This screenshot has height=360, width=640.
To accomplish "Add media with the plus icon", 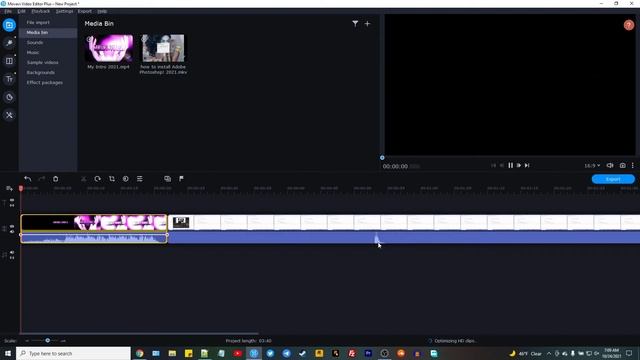I will click(367, 24).
